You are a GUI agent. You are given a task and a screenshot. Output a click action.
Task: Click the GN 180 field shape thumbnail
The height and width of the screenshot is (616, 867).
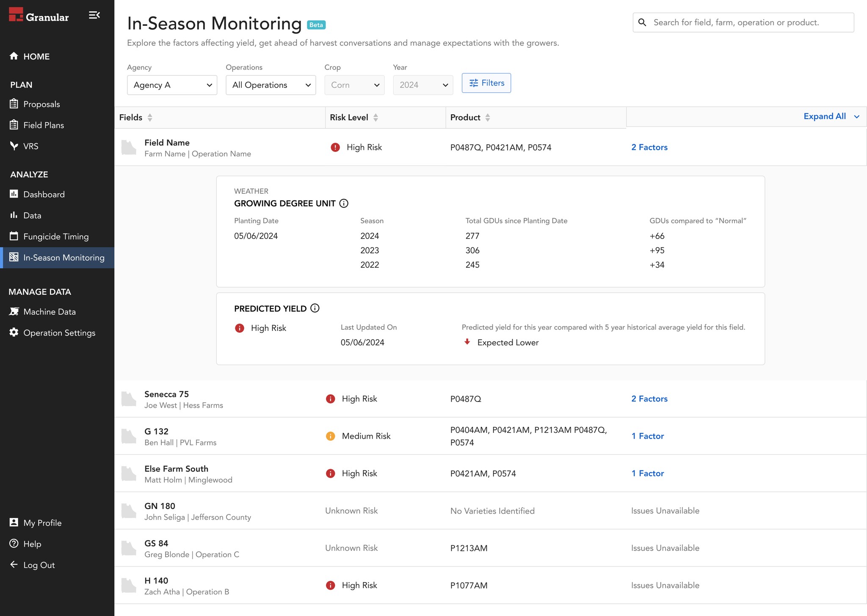(x=129, y=511)
